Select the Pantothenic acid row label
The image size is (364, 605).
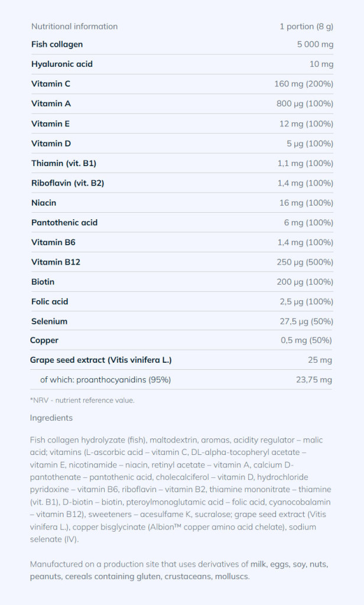pyautogui.click(x=64, y=223)
